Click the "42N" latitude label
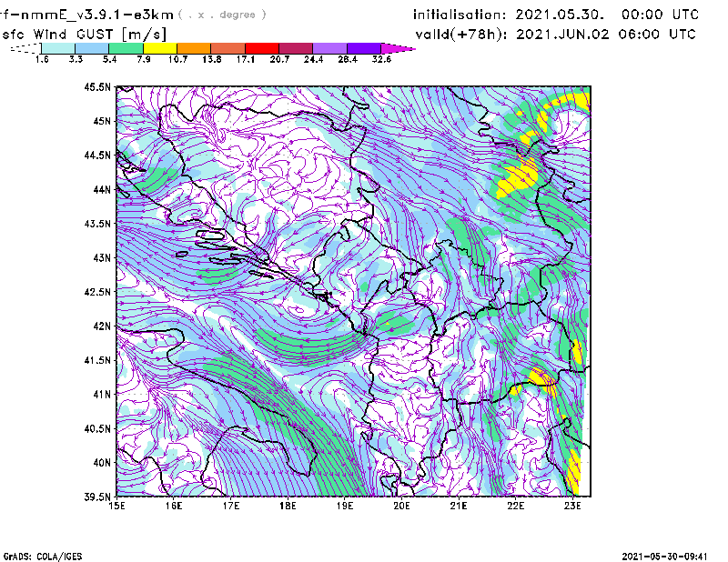Image resolution: width=728 pixels, height=562 pixels. pyautogui.click(x=102, y=326)
